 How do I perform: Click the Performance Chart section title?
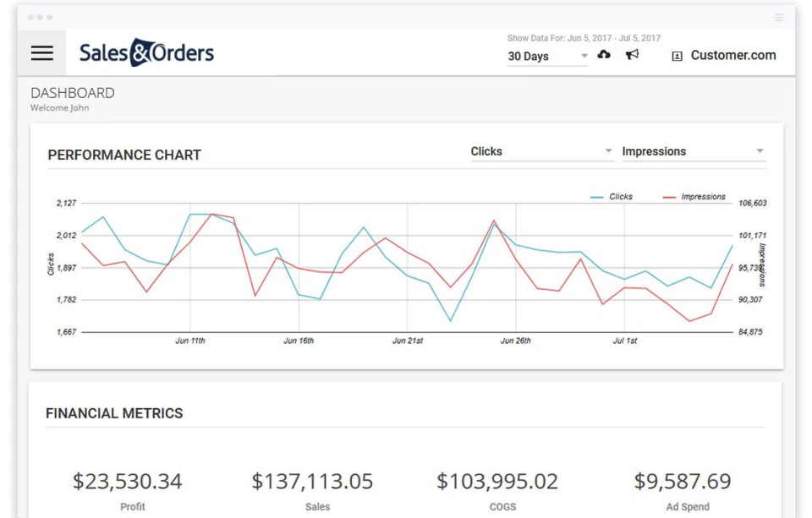pos(124,155)
